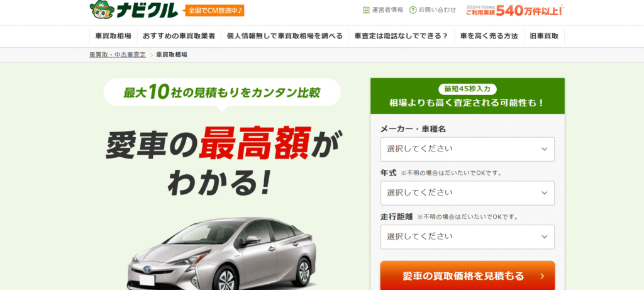Click the 全国でCM放送中 orange badge
The height and width of the screenshot is (290, 644).
pyautogui.click(x=214, y=10)
